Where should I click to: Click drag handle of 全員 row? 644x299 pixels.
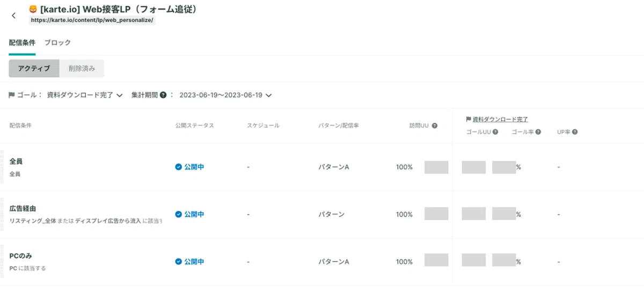click(2, 167)
